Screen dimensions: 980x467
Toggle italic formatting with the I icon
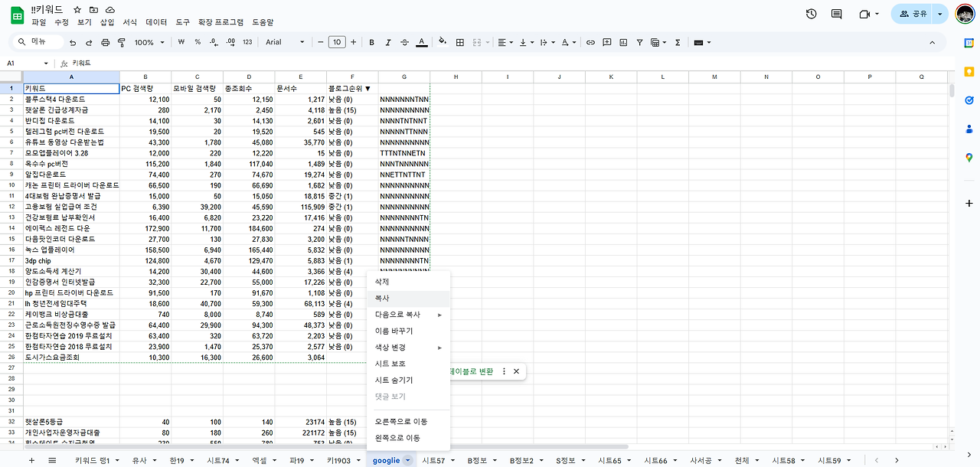coord(388,42)
